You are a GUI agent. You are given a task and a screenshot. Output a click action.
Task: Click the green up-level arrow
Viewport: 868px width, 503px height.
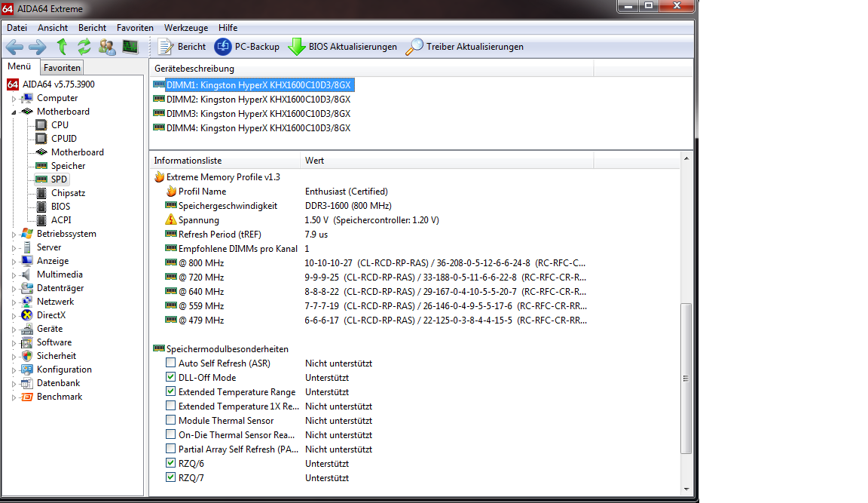[x=62, y=47]
